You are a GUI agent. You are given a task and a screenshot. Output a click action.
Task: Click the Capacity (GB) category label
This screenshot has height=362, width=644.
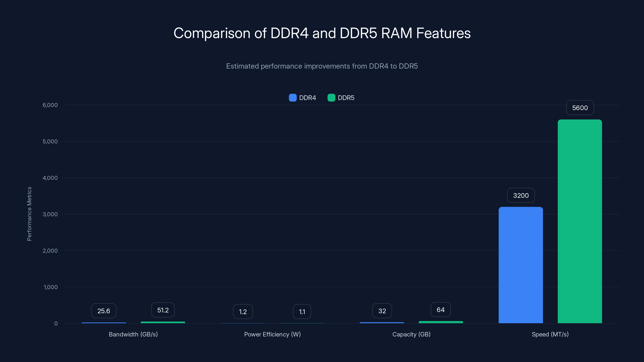tap(411, 334)
